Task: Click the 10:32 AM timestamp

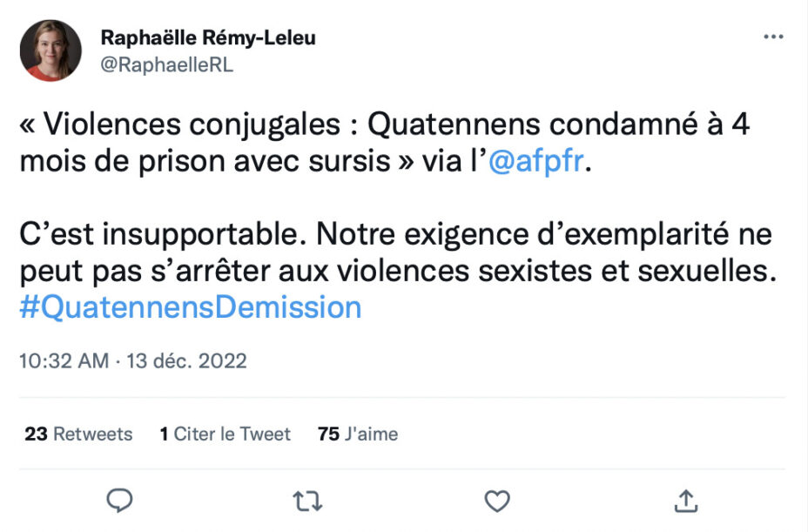Action: (x=64, y=360)
